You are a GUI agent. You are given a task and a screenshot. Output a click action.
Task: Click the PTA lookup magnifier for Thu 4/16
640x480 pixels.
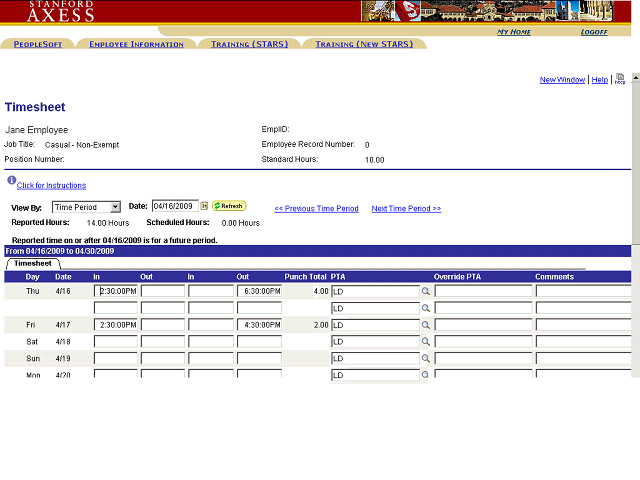(x=425, y=292)
